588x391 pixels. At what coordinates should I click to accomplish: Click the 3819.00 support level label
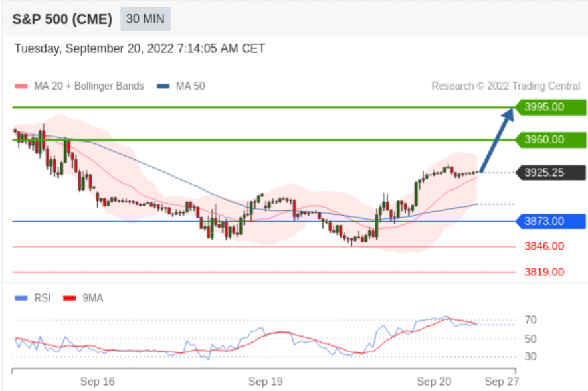(544, 272)
